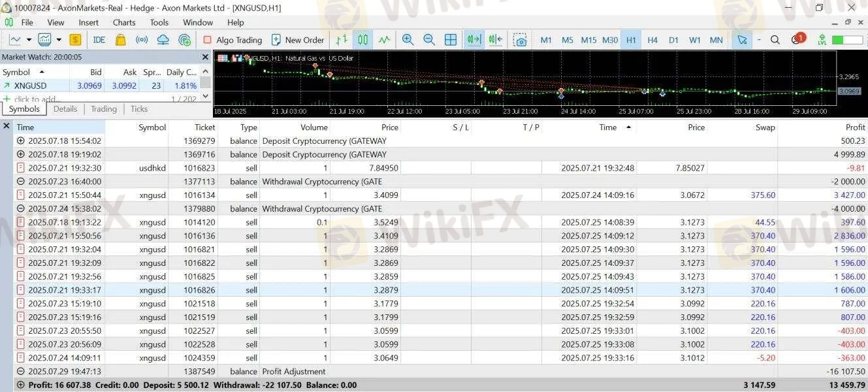Switch to the Trading tab
This screenshot has width=868, height=392.
click(x=104, y=109)
